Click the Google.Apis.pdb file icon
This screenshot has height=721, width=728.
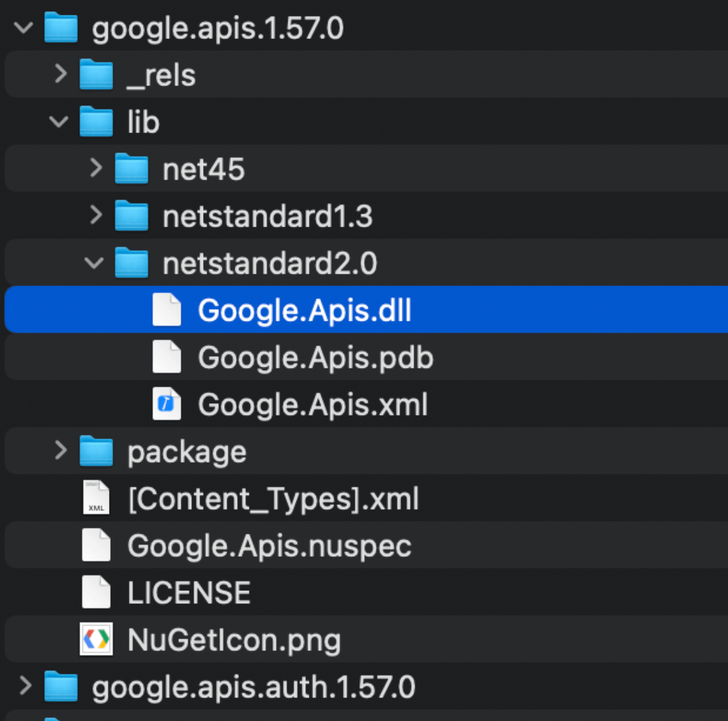(167, 357)
